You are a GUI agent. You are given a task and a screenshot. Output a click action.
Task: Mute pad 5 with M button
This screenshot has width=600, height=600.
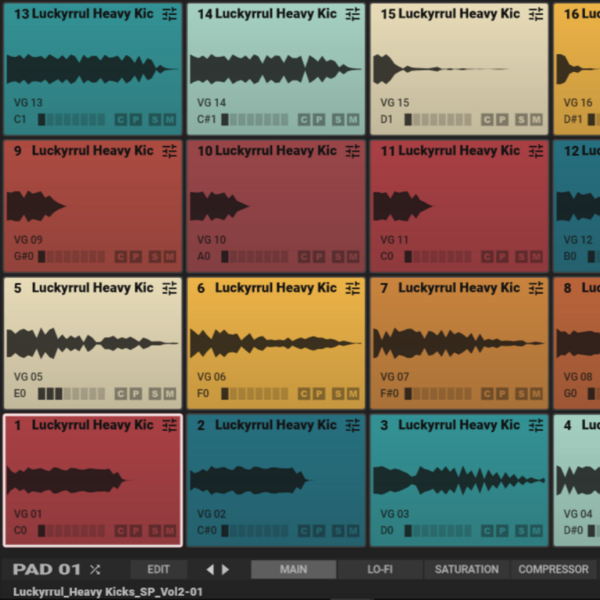tap(170, 393)
